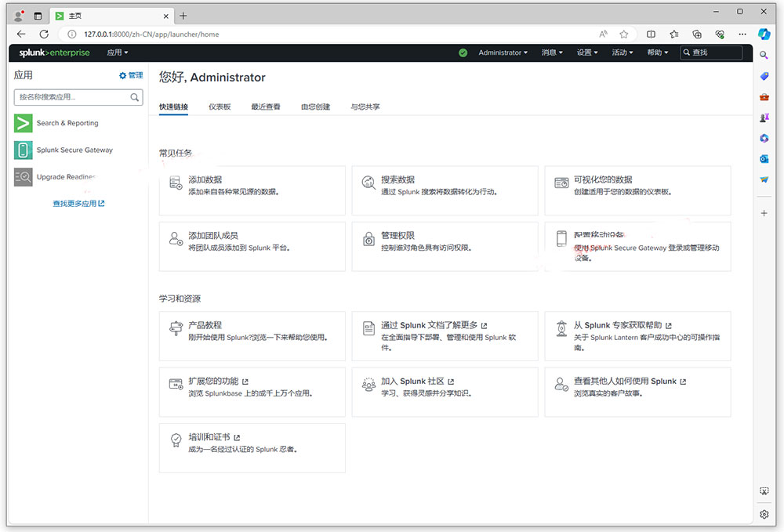Switch to the 最近查看 tab
The height and width of the screenshot is (532, 784).
click(266, 107)
